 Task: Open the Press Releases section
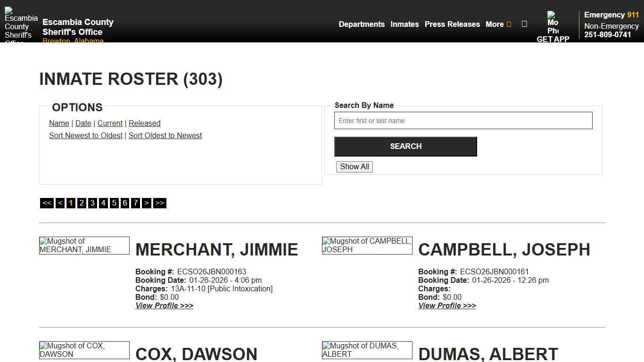(x=452, y=24)
